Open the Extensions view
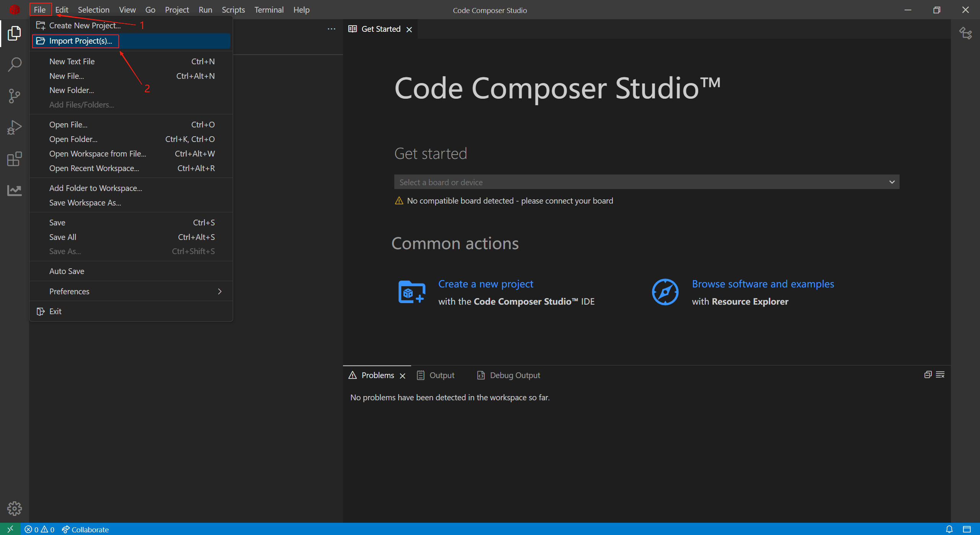Viewport: 980px width, 535px height. [x=14, y=159]
